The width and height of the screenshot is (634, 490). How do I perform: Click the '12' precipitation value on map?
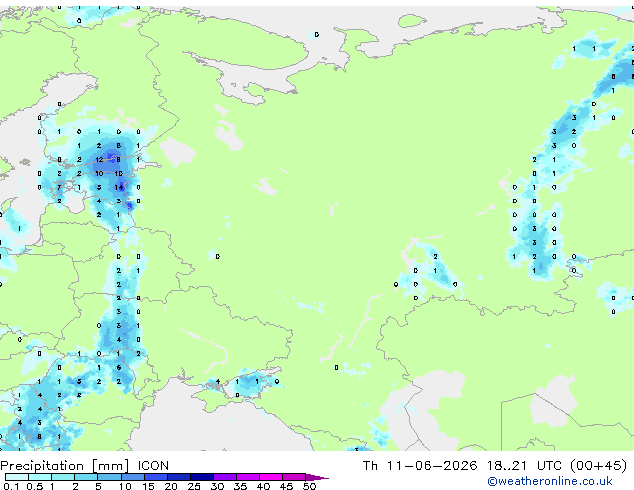point(99,160)
